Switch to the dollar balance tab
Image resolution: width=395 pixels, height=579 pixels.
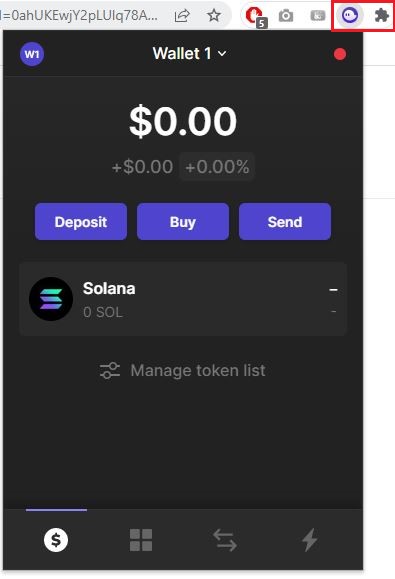coord(56,540)
